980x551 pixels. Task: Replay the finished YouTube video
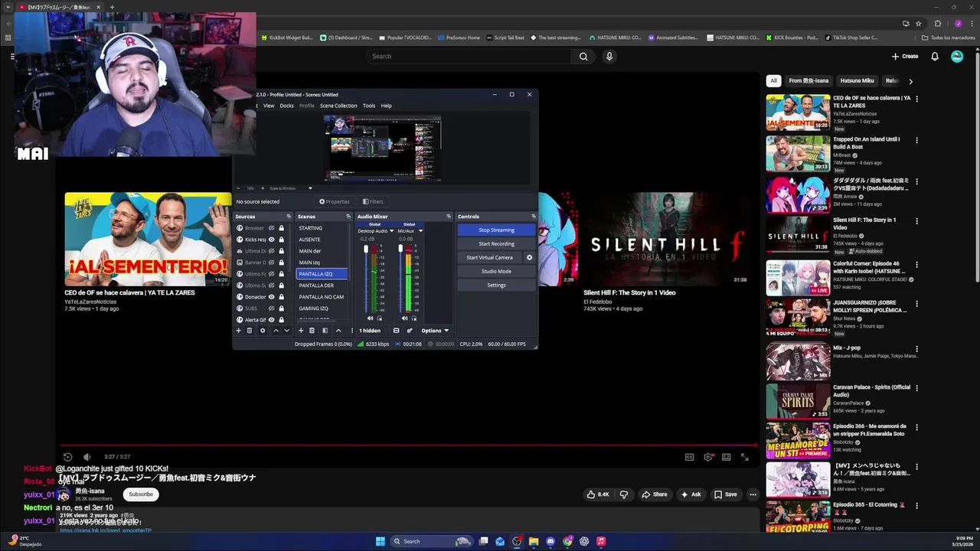67,457
